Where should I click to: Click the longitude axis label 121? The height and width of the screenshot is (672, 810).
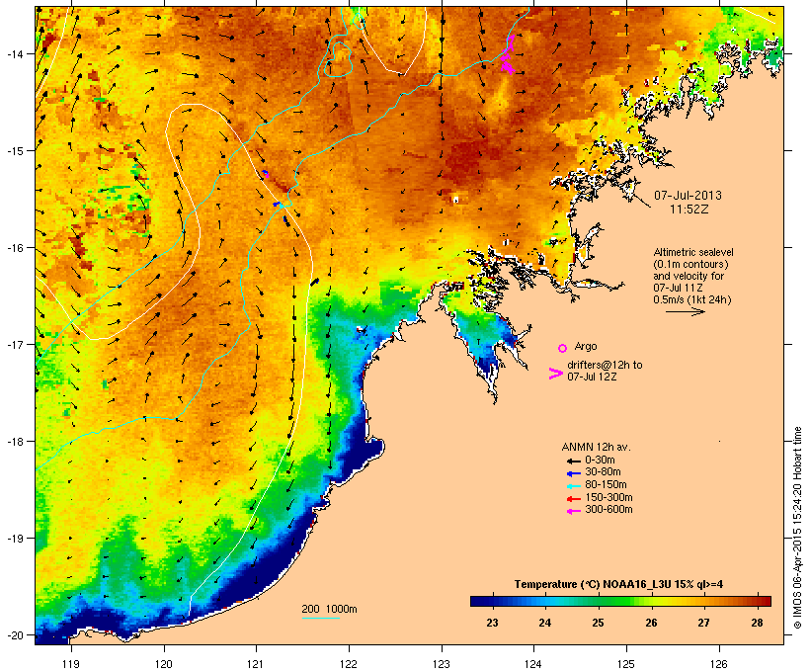tap(256, 664)
